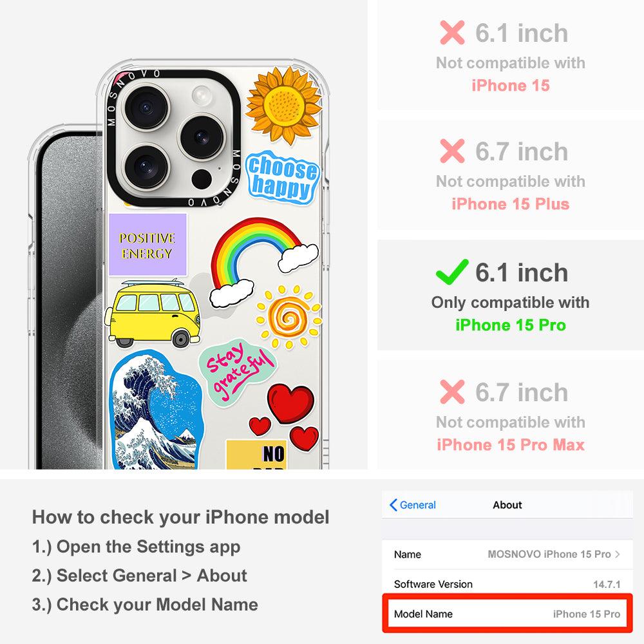This screenshot has width=644, height=644.
Task: Click the red X beside iPhone 15 Pro Max
Action: [x=452, y=392]
